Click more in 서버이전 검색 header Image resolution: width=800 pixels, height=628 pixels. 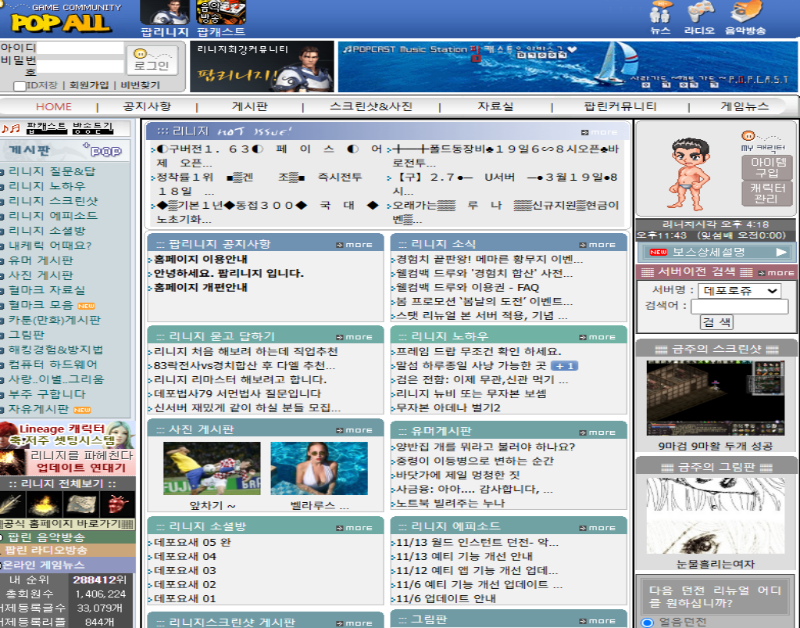point(776,272)
